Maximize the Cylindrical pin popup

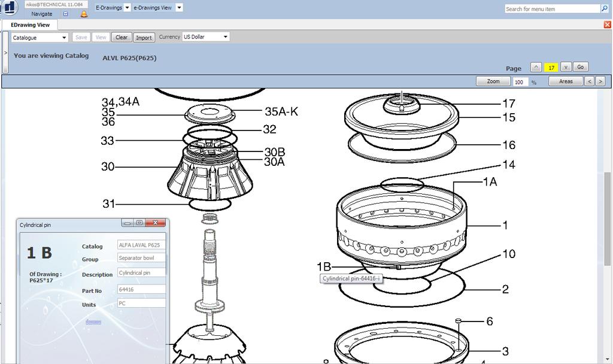pyautogui.click(x=139, y=223)
